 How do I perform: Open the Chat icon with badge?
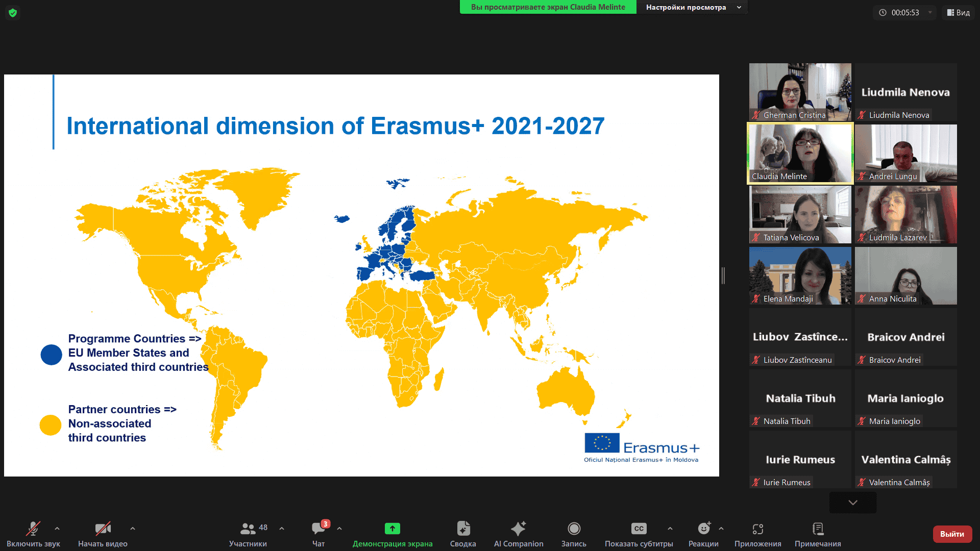point(318,529)
